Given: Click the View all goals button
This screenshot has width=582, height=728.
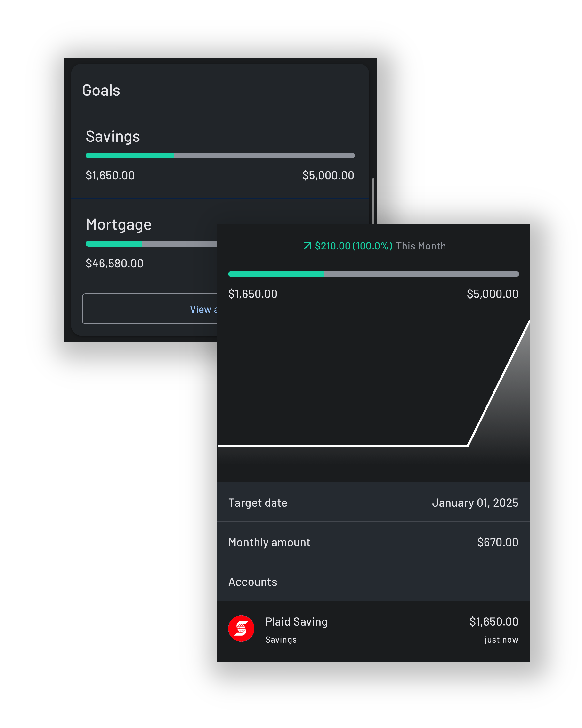Looking at the screenshot, I should pyautogui.click(x=150, y=309).
